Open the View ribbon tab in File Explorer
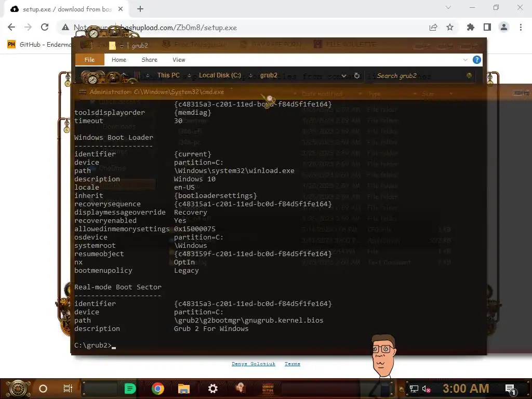 click(x=179, y=60)
